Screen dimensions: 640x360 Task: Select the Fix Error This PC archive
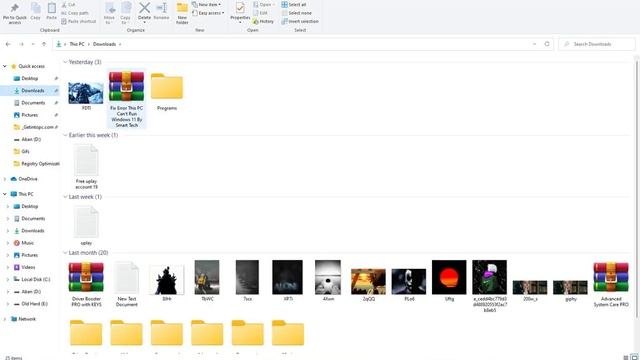tap(127, 99)
